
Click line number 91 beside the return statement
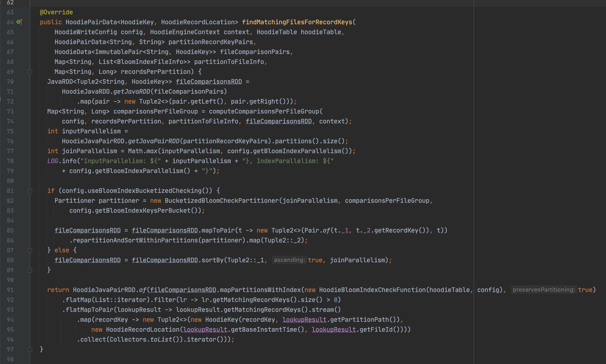pyautogui.click(x=10, y=290)
